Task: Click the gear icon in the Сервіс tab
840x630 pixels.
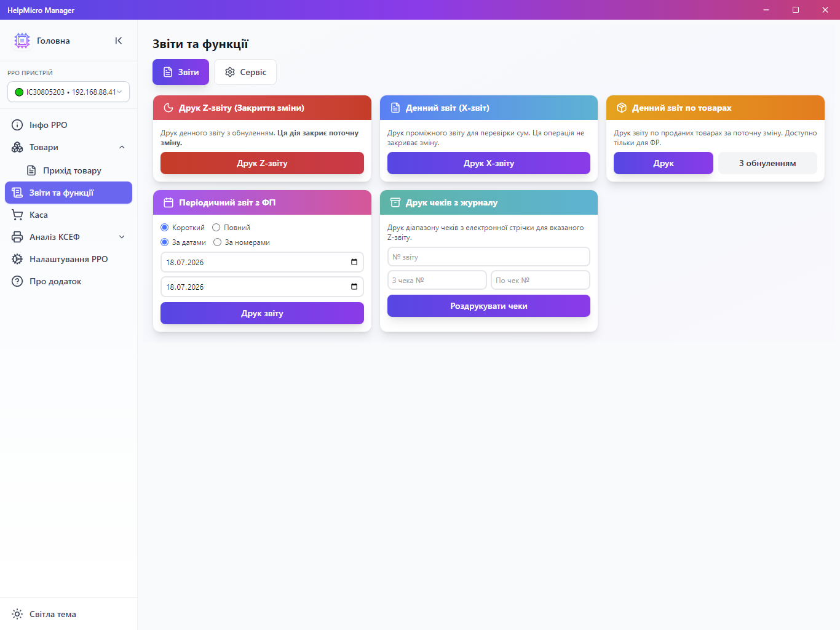Action: [230, 72]
